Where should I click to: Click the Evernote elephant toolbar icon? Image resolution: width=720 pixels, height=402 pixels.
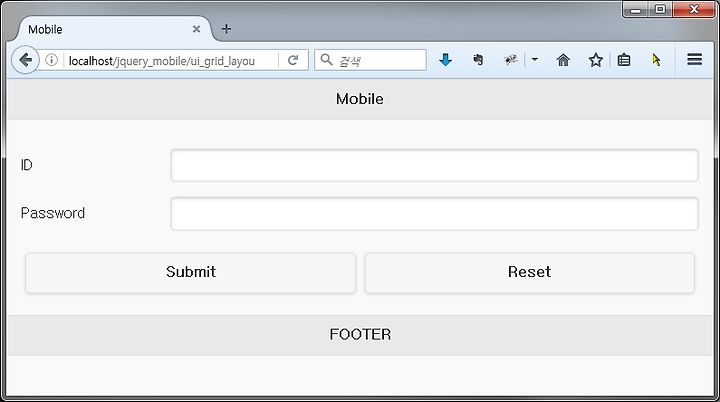[x=478, y=60]
